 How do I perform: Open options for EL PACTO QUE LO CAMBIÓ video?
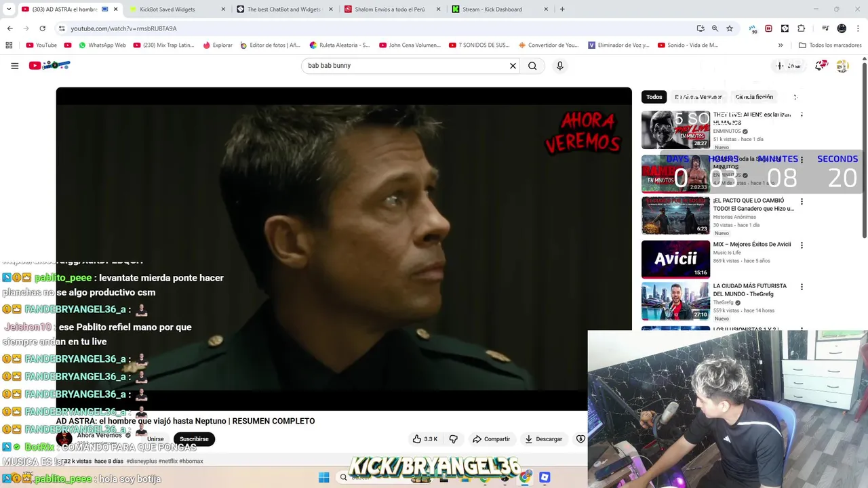(802, 201)
